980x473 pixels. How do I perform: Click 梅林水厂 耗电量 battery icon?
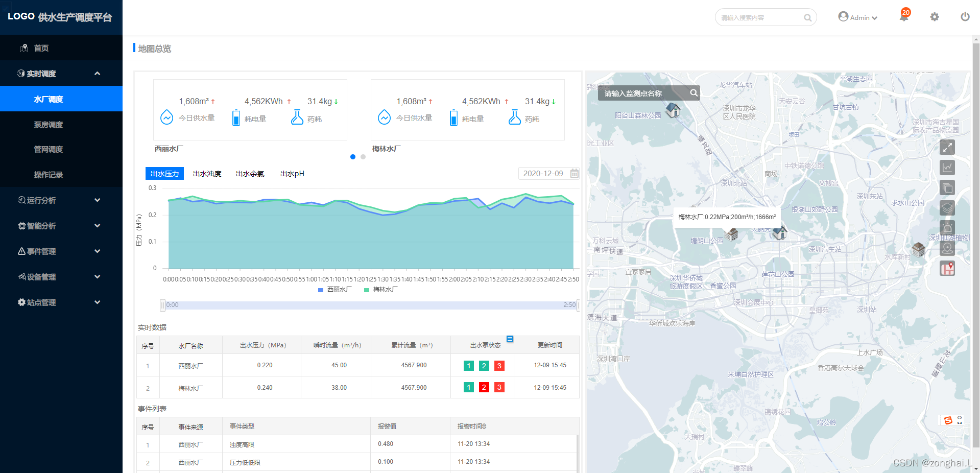453,117
